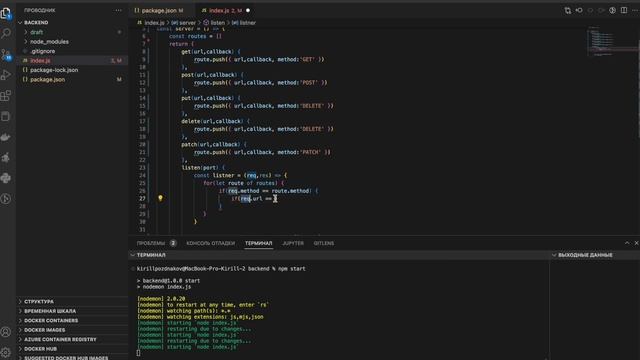Open the Extensions view
This screenshot has width=640, height=360.
click(6, 96)
